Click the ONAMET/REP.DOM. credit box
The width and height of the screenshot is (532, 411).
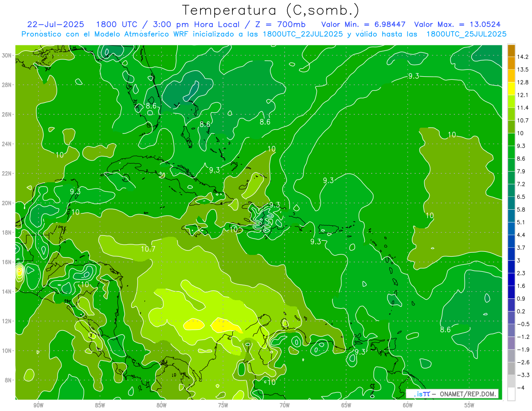pos(452,394)
